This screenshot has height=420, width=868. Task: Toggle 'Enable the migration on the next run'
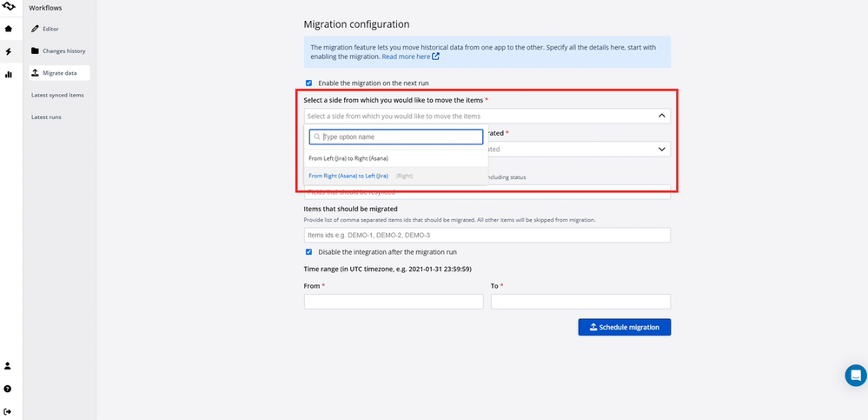point(308,83)
